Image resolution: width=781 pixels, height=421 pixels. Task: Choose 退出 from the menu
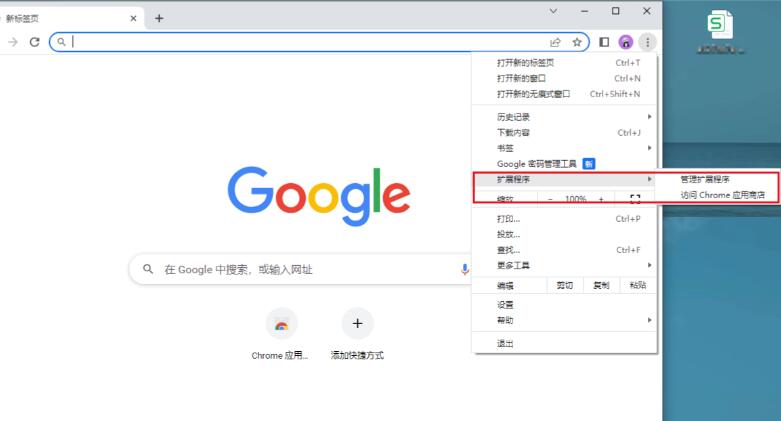(564, 343)
